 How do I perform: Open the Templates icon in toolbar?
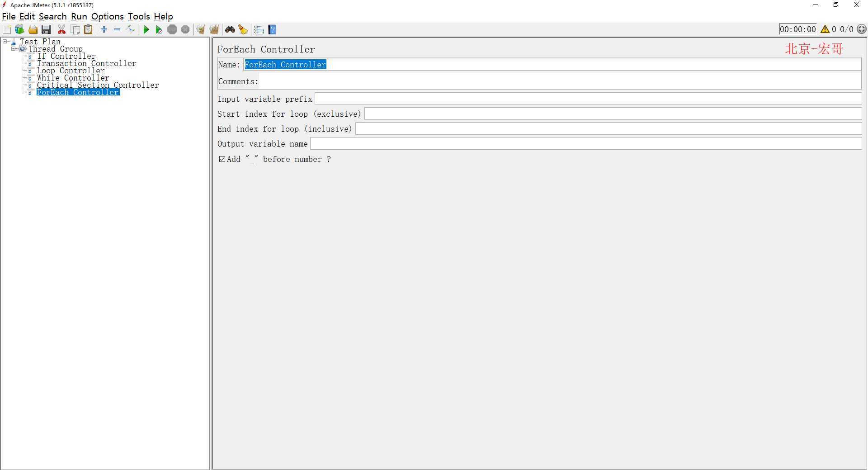tap(19, 30)
